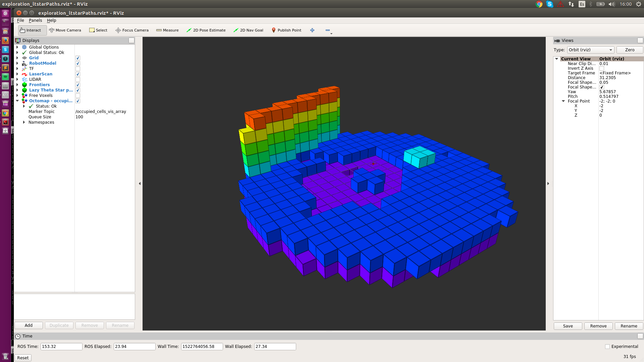The image size is (644, 362).
Task: Click the Rename view button
Action: pos(629,326)
